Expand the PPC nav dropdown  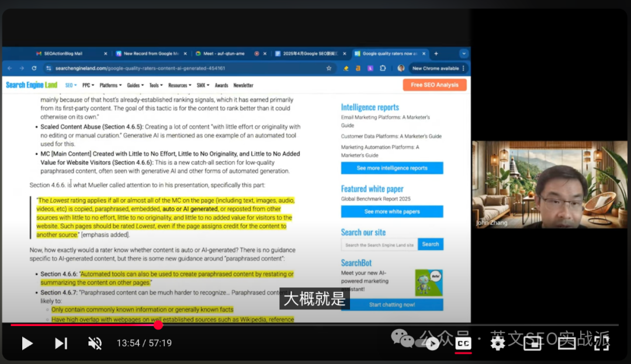pyautogui.click(x=88, y=85)
